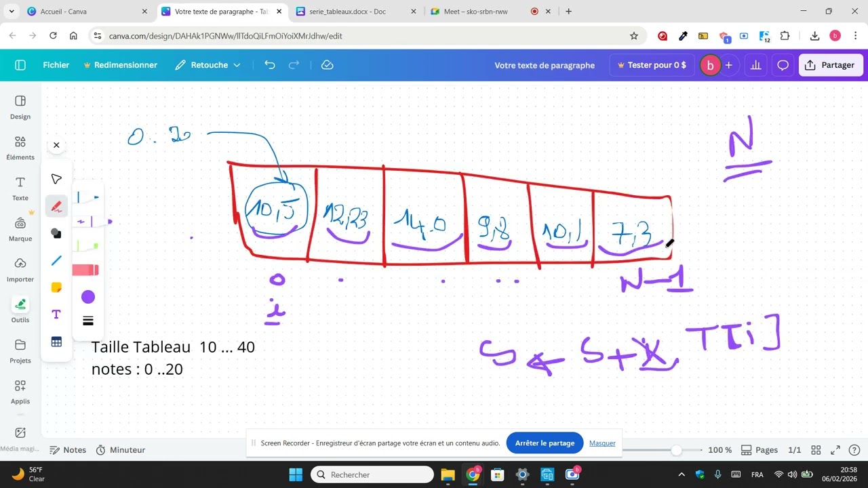Open grid view of pages
This screenshot has height=488, width=868.
pos(816,450)
